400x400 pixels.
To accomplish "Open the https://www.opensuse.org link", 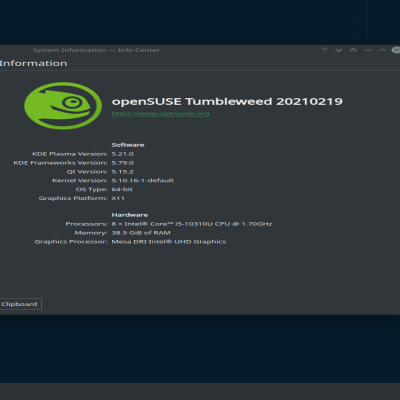I will click(x=160, y=113).
